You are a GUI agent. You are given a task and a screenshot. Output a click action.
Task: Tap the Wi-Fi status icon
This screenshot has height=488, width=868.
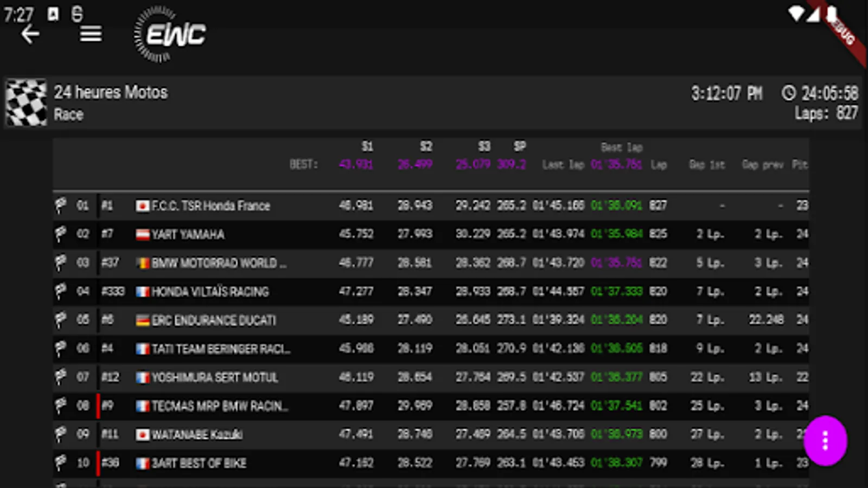point(796,14)
